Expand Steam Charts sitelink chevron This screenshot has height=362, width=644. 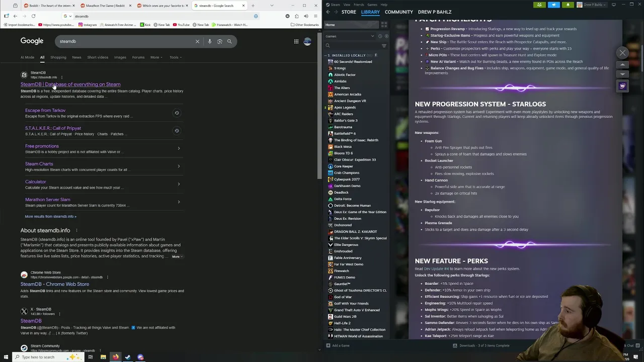pos(179,166)
